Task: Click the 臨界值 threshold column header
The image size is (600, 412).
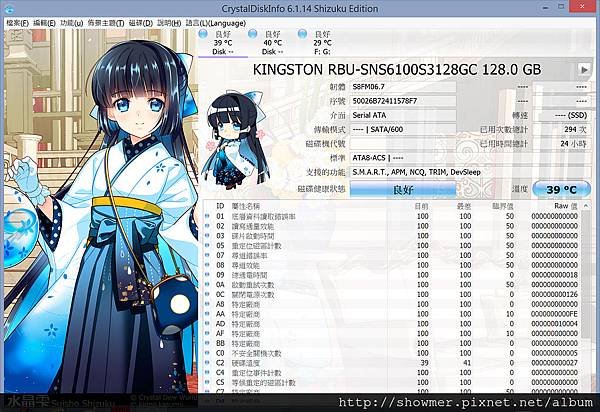Action: [503, 206]
